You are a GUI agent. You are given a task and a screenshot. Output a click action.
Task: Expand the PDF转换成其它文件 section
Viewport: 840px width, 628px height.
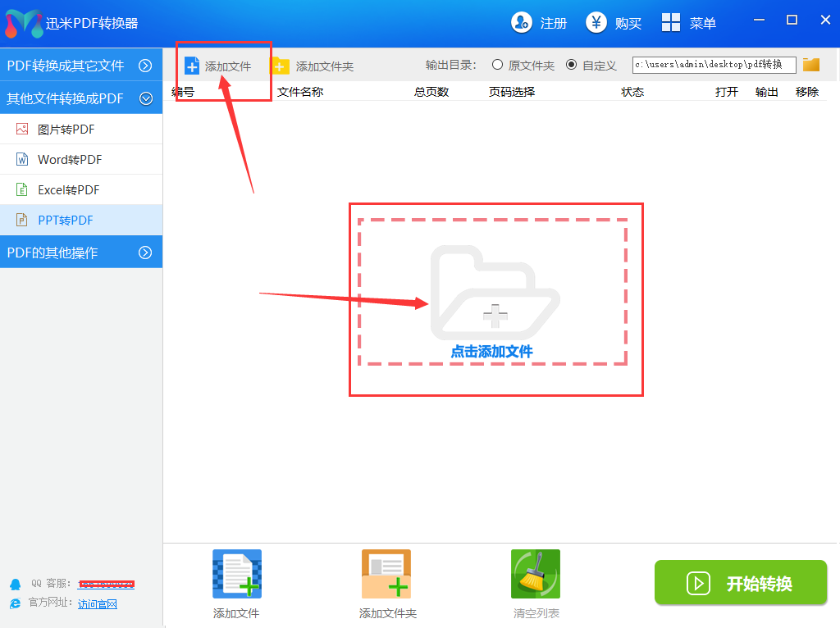pyautogui.click(x=145, y=66)
